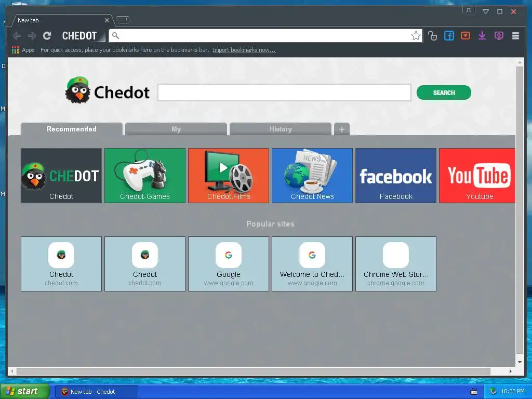Open the Chedot.News tile
This screenshot has height=399, width=532.
click(312, 176)
